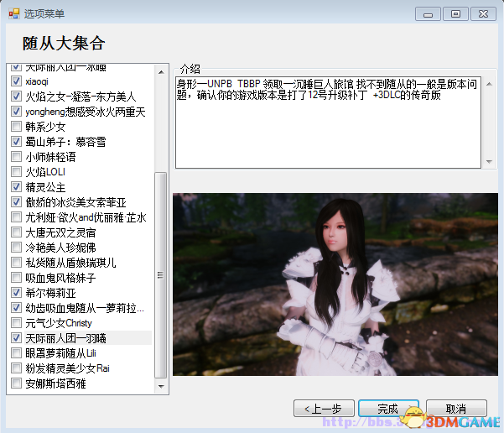Viewport: 504px width, 433px height.
Task: Check the 吸血鬼风格妹子 checkbox
Action: (16, 277)
